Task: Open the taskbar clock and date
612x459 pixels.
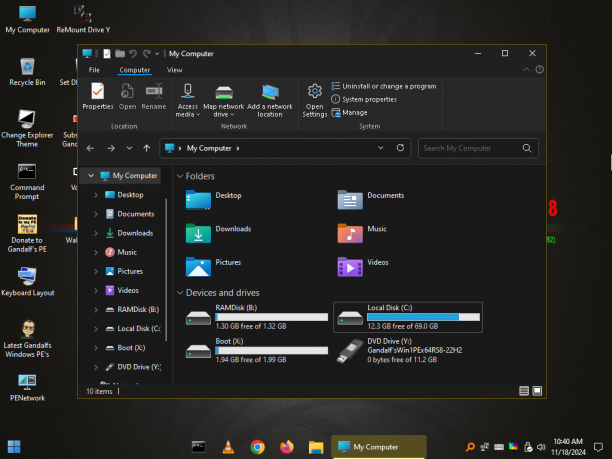Action: [568, 447]
